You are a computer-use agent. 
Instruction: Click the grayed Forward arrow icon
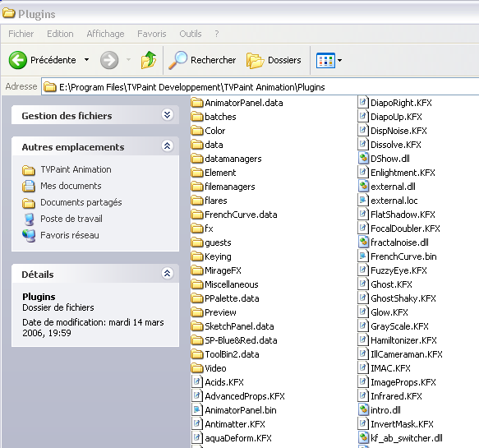[x=109, y=60]
